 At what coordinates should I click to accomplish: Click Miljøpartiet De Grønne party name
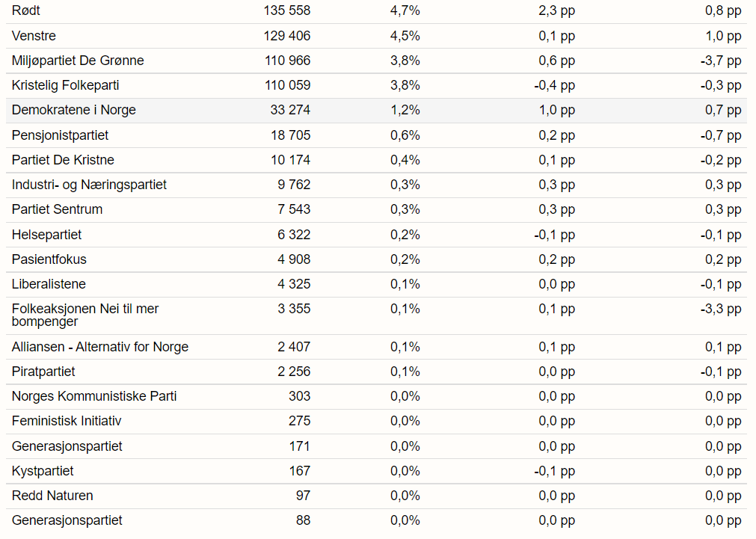point(78,61)
